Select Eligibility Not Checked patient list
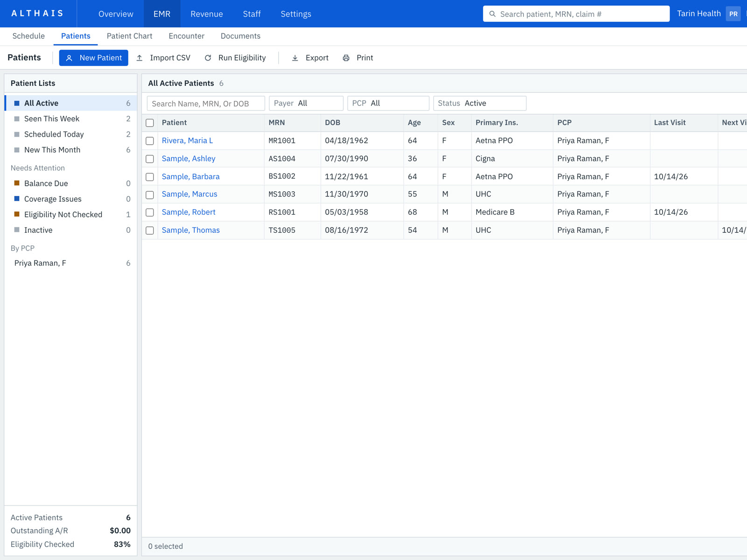Screen dimensions: 747x560 71,214
